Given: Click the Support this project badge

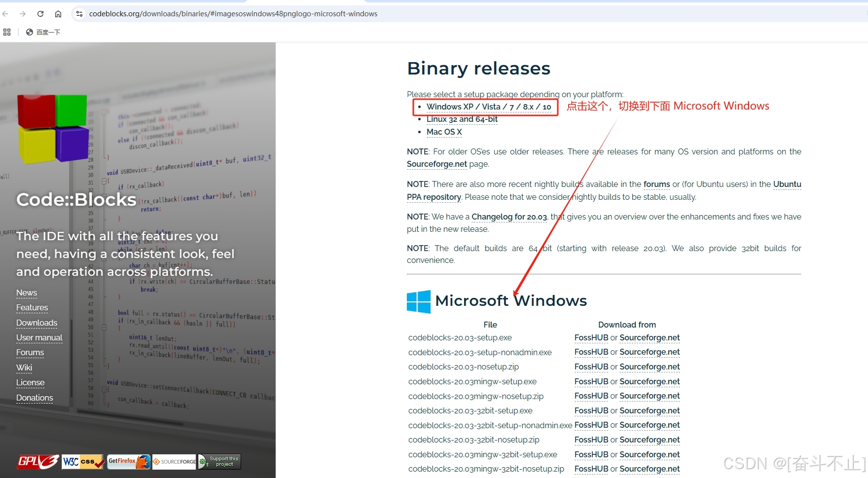Looking at the screenshot, I should 219,462.
